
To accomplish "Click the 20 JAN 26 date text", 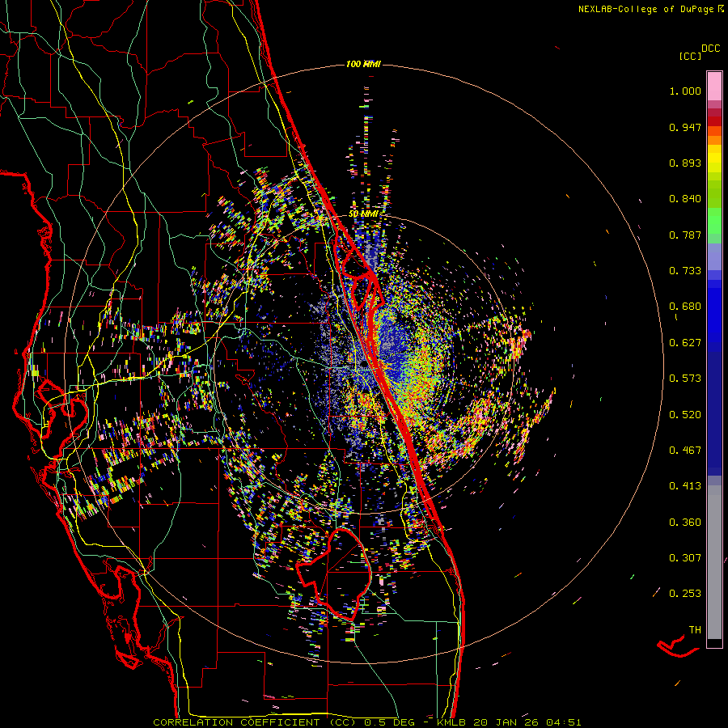I will pyautogui.click(x=506, y=722).
